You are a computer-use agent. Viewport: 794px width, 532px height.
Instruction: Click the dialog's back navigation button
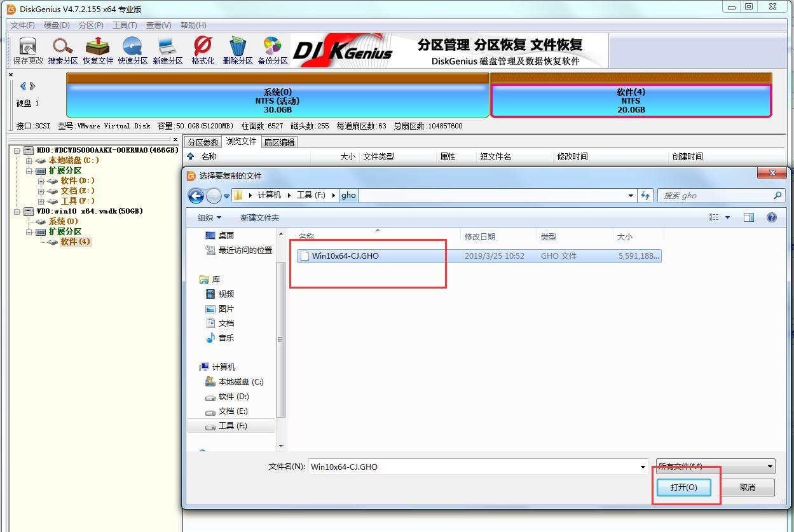196,196
